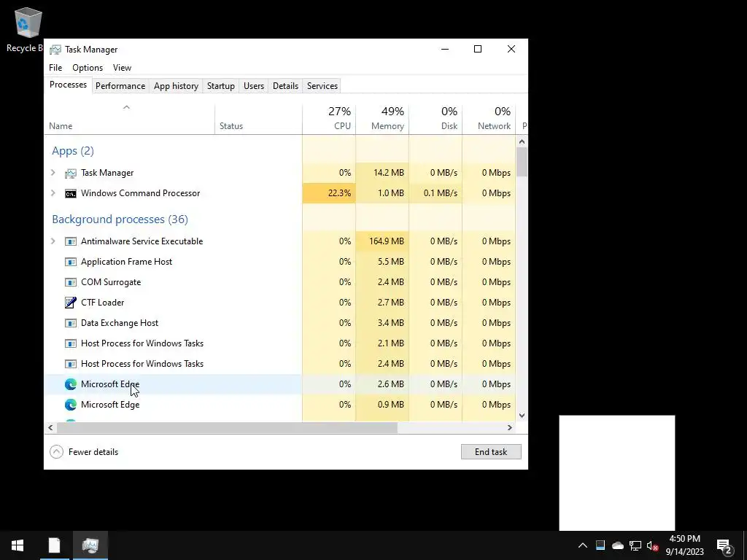The width and height of the screenshot is (747, 560).
Task: Open the notification center icon
Action: point(724,546)
